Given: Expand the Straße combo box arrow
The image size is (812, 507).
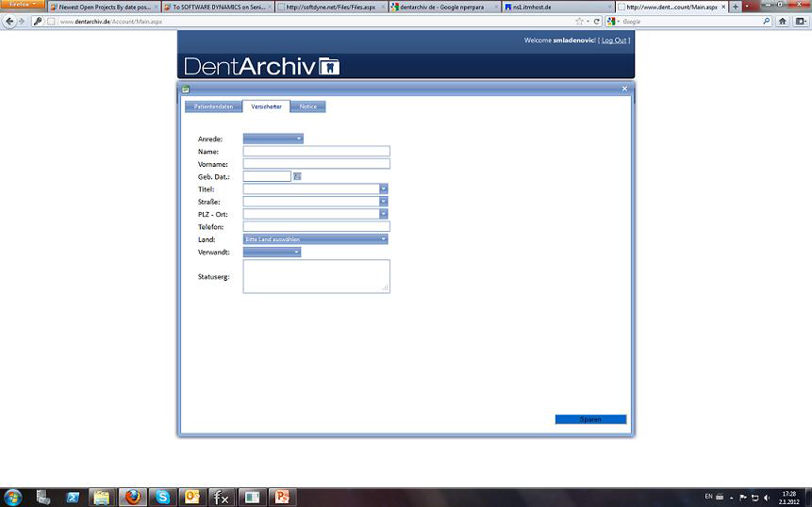Looking at the screenshot, I should click(x=383, y=202).
